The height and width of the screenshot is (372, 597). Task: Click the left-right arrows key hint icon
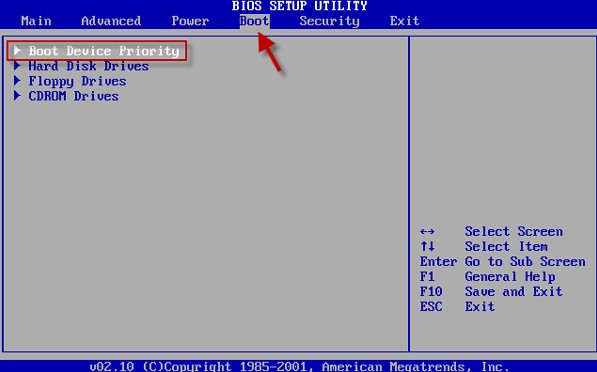click(x=427, y=232)
